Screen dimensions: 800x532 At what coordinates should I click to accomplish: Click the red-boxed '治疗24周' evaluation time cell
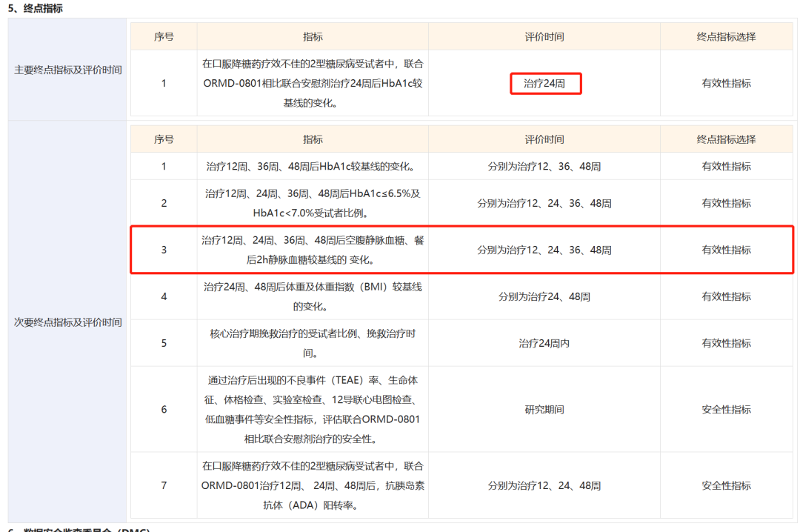544,84
